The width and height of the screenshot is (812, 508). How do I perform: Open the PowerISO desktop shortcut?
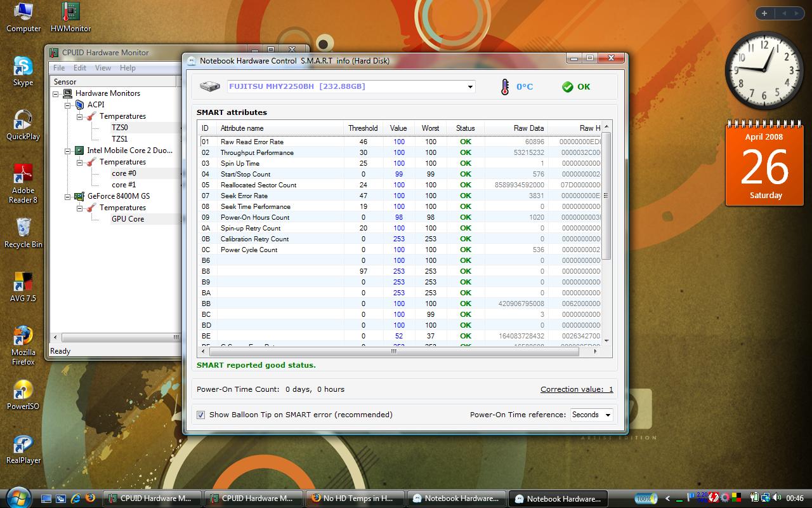[23, 395]
